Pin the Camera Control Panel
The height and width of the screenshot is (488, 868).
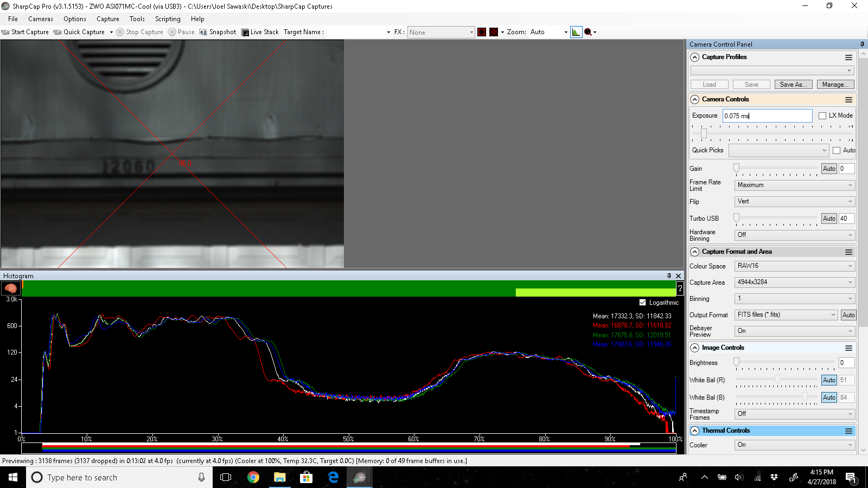click(862, 44)
